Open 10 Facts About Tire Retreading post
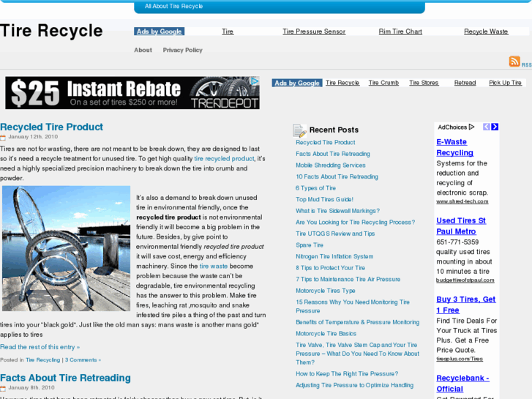The image size is (532, 399). click(337, 176)
